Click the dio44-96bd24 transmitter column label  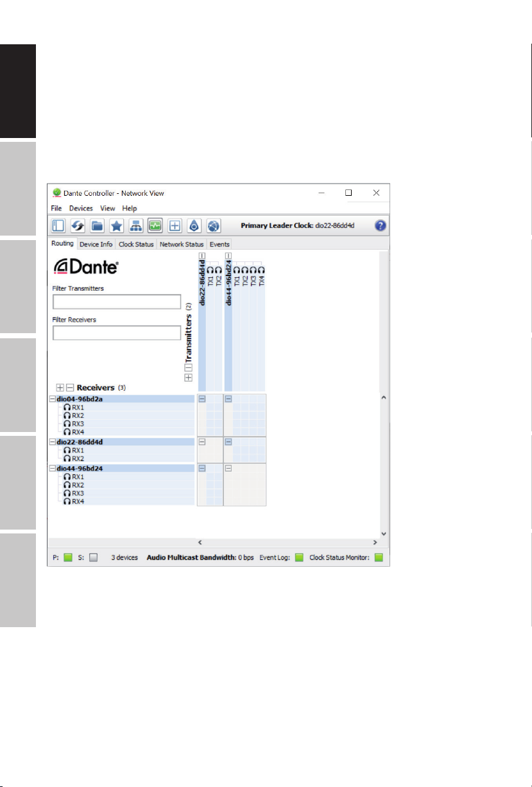point(228,282)
